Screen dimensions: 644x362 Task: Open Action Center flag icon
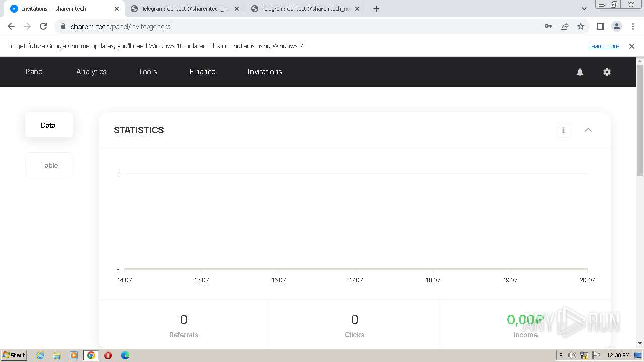click(596, 355)
